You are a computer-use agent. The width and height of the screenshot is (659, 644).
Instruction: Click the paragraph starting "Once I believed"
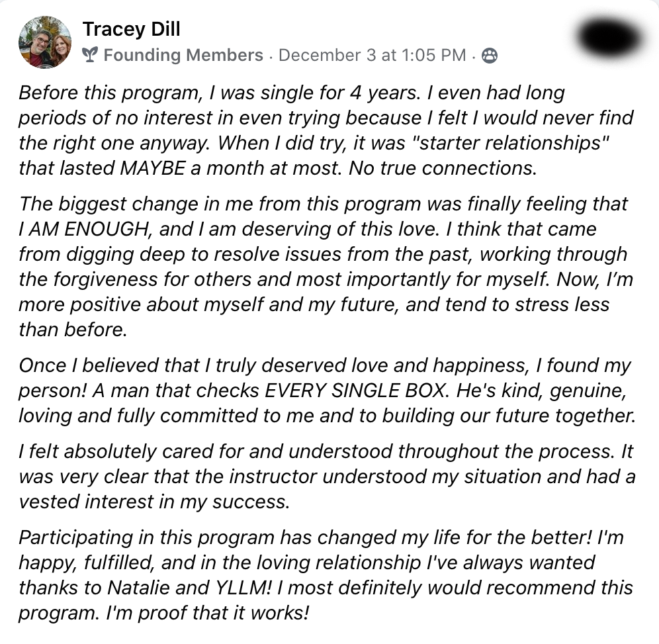click(324, 391)
